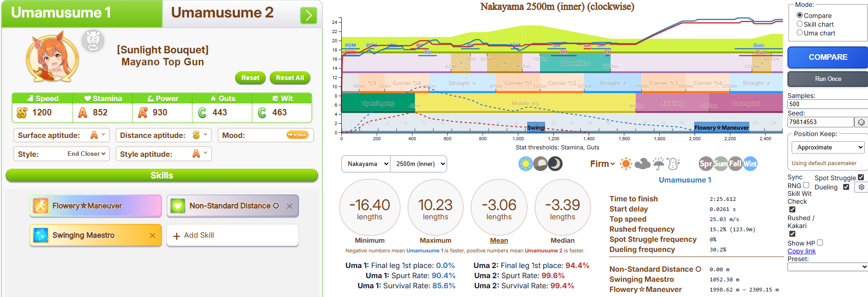This screenshot has height=297, width=868.
Task: Click the Reset All button
Action: [290, 78]
